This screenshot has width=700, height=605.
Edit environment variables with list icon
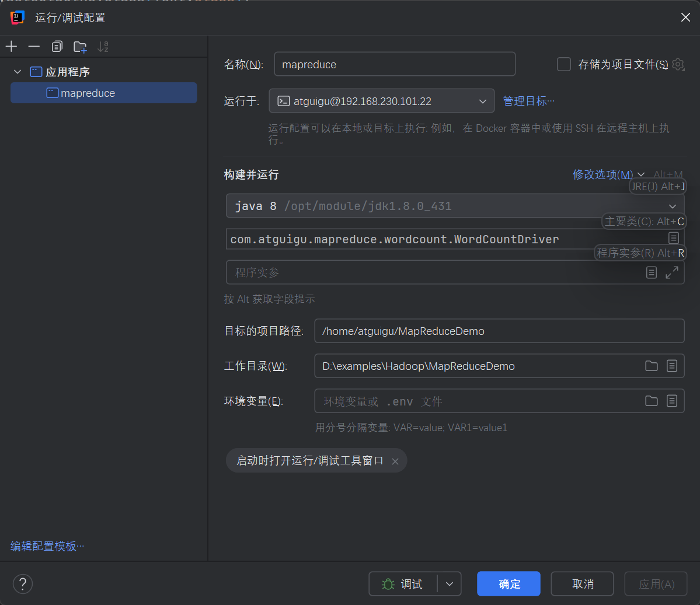click(672, 401)
